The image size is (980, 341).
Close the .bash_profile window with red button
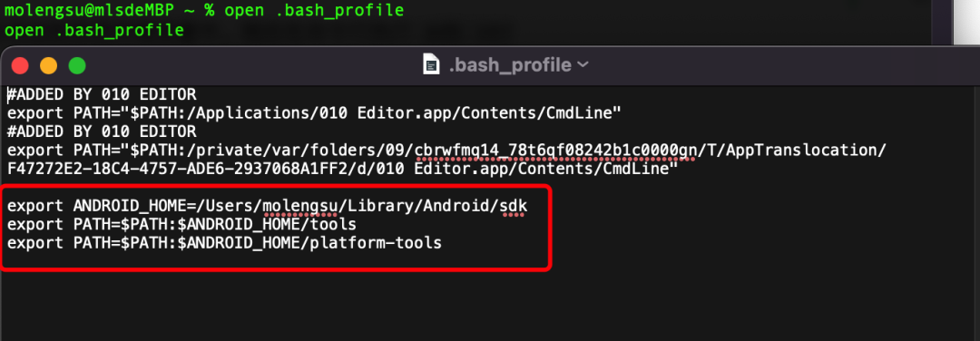pos(21,65)
